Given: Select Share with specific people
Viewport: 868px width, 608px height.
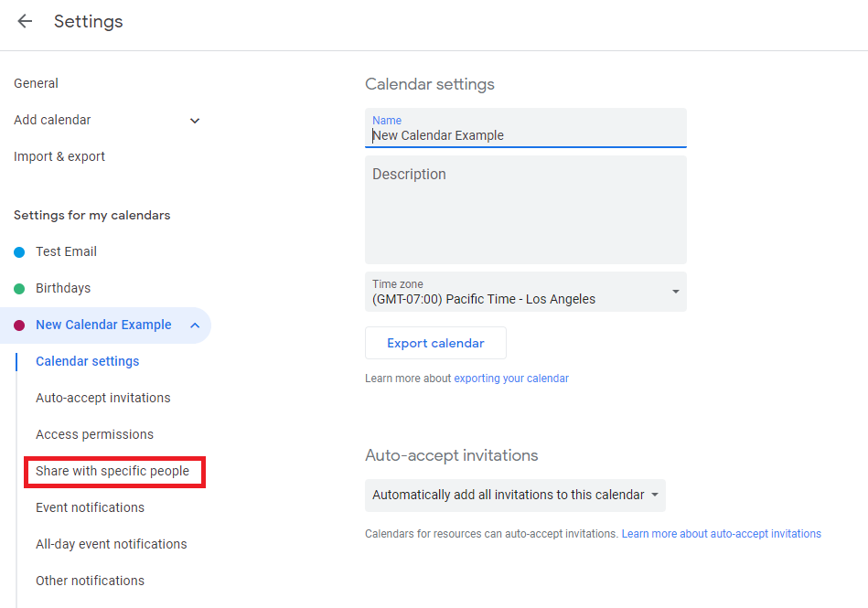Looking at the screenshot, I should pos(113,472).
